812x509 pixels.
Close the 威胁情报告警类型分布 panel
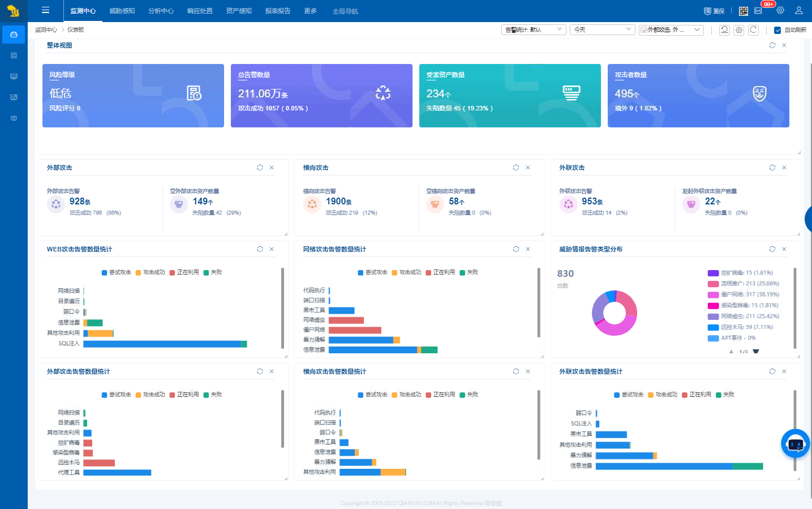[784, 249]
